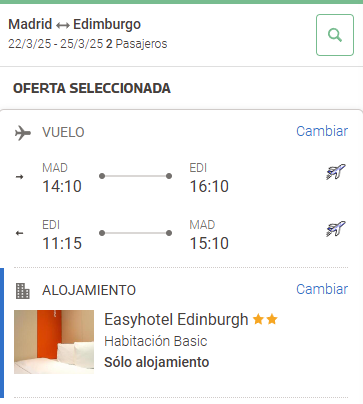Click the Habitación Basic room type
363x404 pixels.
pyautogui.click(x=156, y=341)
